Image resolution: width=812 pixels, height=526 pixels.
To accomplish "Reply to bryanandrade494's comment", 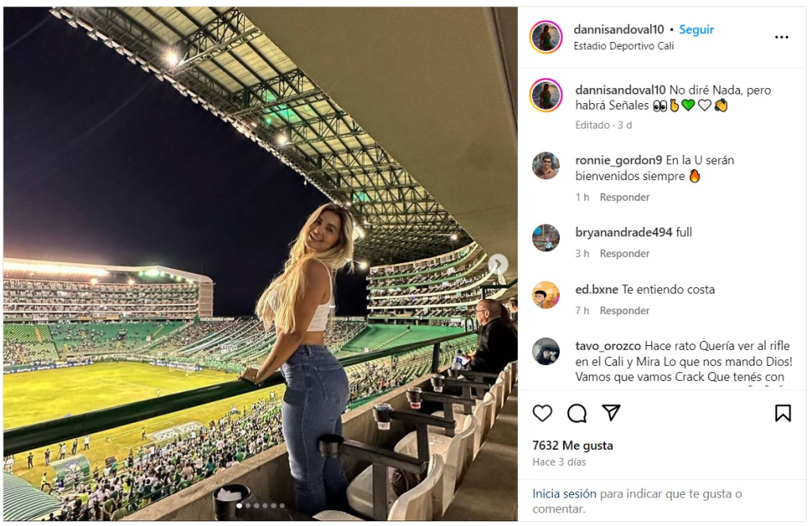I will (624, 254).
